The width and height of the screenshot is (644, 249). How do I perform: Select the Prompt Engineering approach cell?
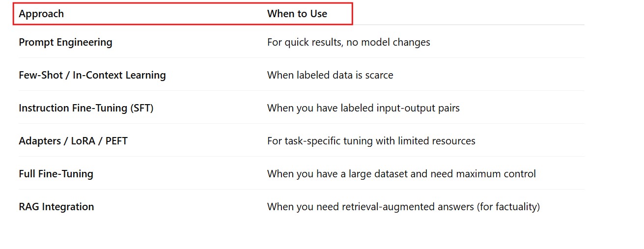65,42
